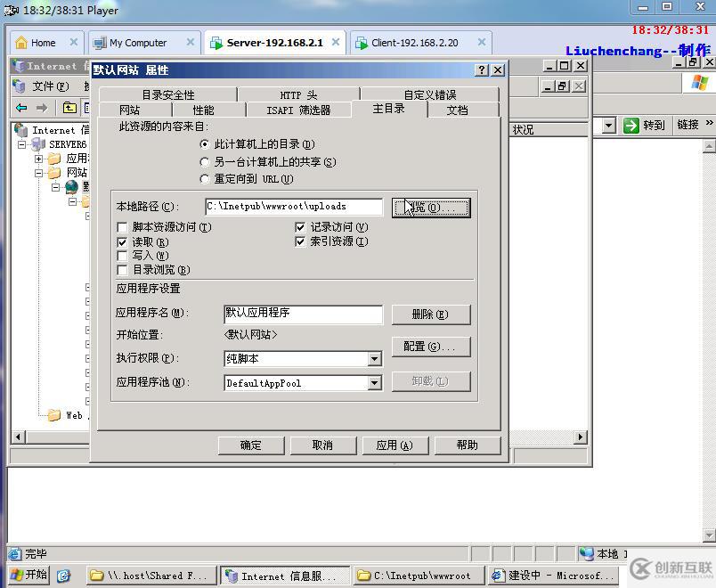Open the 性能 tab

tap(203, 110)
